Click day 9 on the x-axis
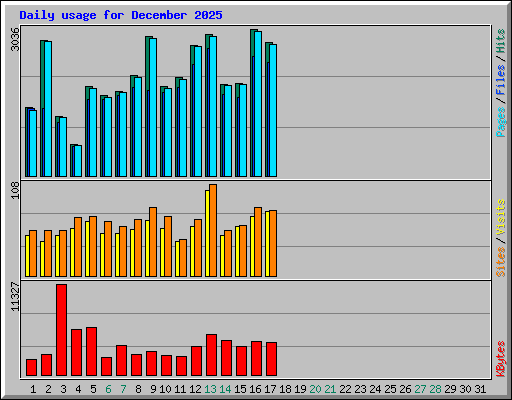Image resolution: width=512 pixels, height=400 pixels. point(153,389)
